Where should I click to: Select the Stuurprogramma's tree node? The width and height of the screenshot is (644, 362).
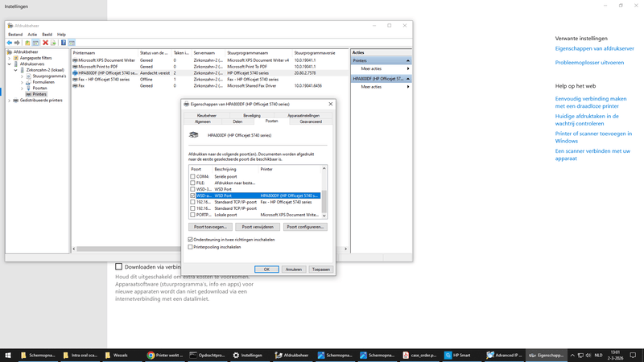[49, 76]
